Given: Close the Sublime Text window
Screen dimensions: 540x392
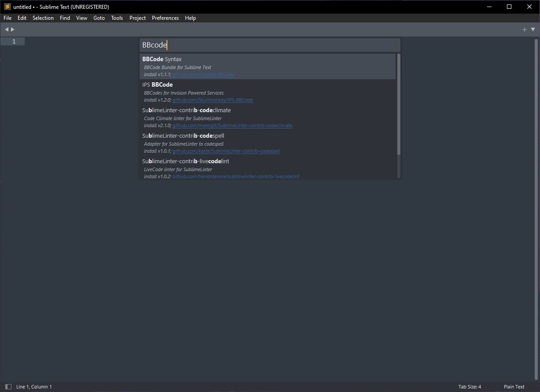Looking at the screenshot, I should coord(529,7).
